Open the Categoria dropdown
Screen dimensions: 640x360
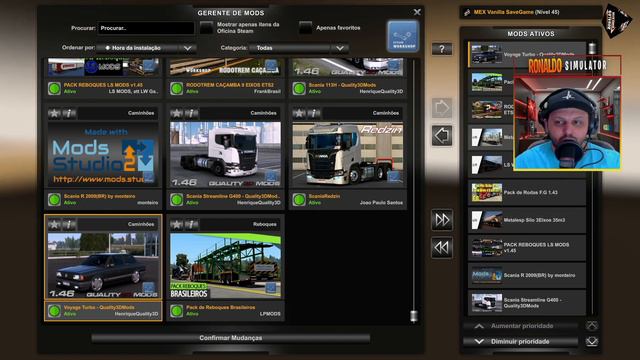pos(298,48)
